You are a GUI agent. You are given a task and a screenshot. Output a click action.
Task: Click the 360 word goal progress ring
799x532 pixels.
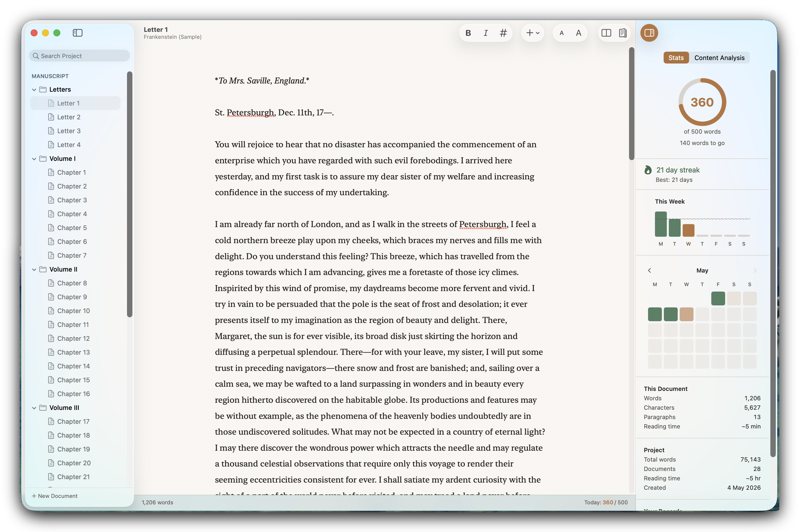pos(702,102)
